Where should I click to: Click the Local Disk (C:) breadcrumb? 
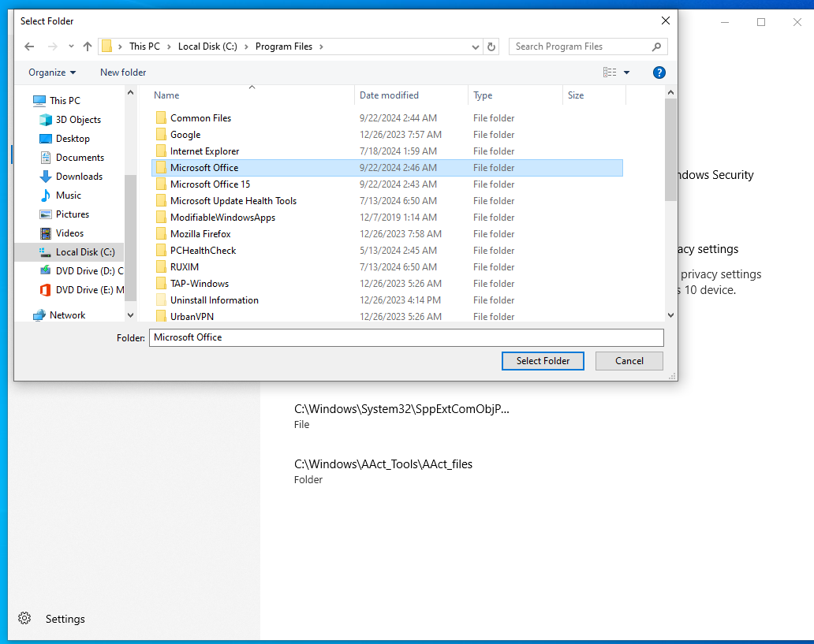tap(207, 47)
